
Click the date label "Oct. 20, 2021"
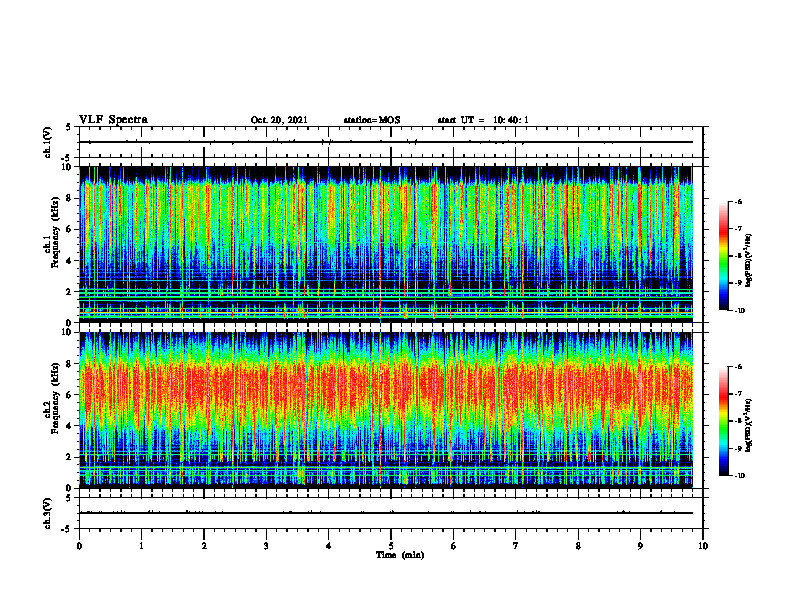[279, 120]
